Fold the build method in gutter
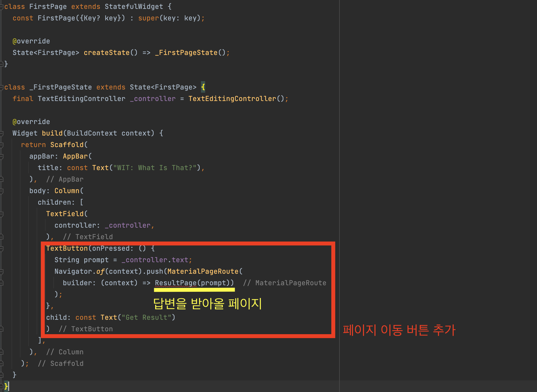Screen dimensions: 537x392 pos(2,133)
